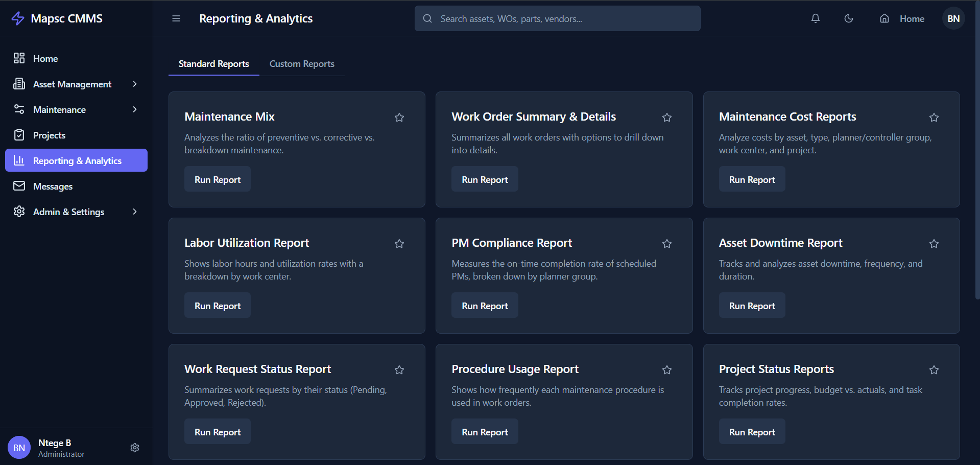
Task: Click the page vertical scrollbar
Action: pos(977,151)
